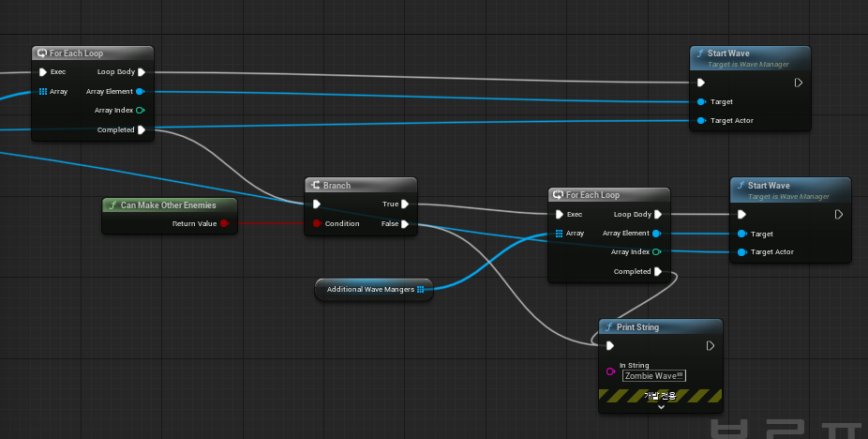Select the lower Start Wave node title
This screenshot has height=439, width=868.
pos(769,186)
